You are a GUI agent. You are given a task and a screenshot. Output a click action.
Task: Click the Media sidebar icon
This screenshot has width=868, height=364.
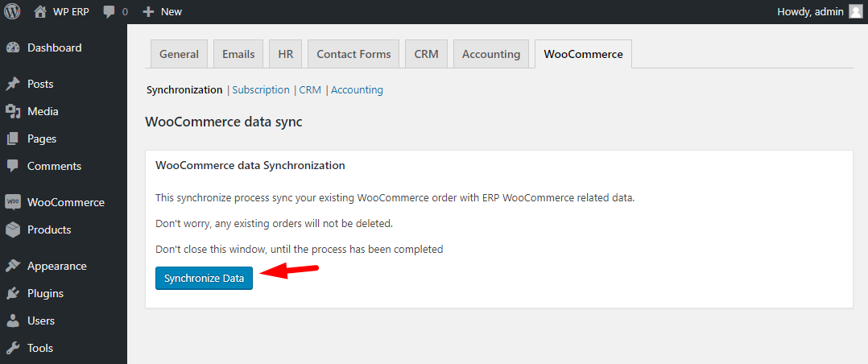point(13,111)
